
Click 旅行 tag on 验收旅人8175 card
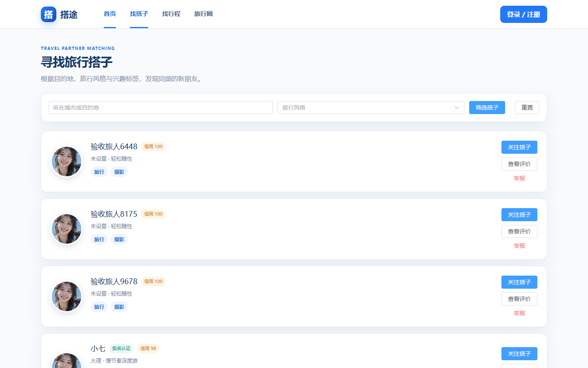(99, 240)
